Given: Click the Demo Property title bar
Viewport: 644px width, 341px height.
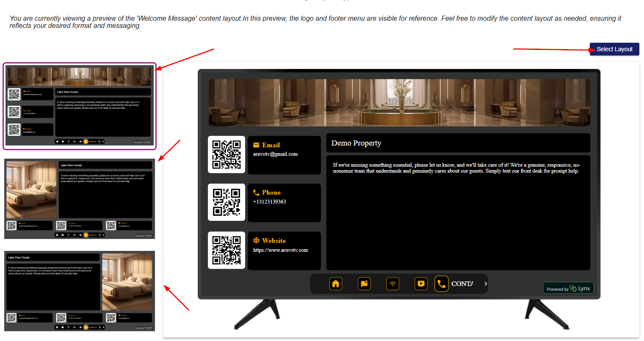Looking at the screenshot, I should 458,143.
